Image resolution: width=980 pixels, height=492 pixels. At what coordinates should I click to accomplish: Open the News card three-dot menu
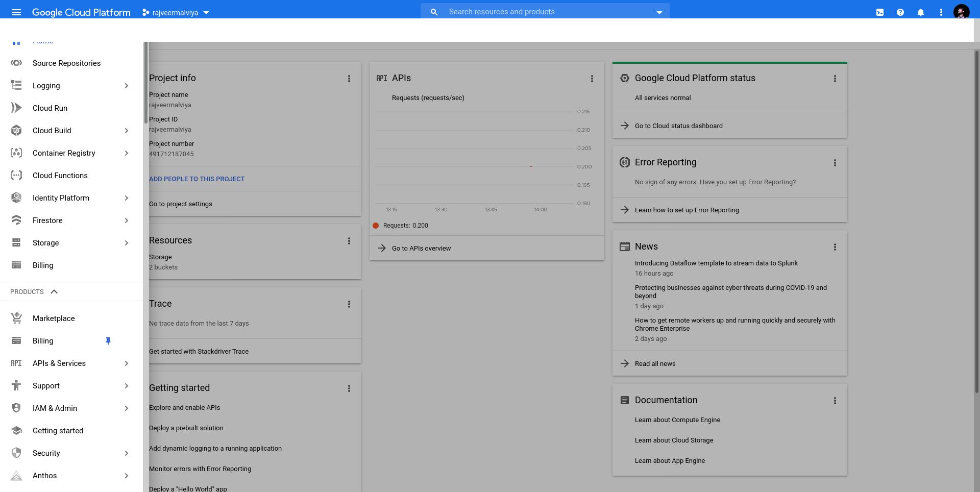pyautogui.click(x=835, y=247)
